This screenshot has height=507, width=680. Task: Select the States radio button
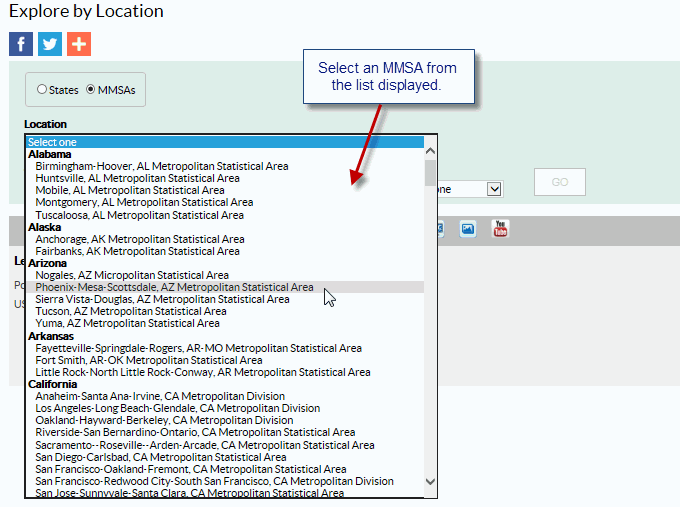pyautogui.click(x=42, y=90)
